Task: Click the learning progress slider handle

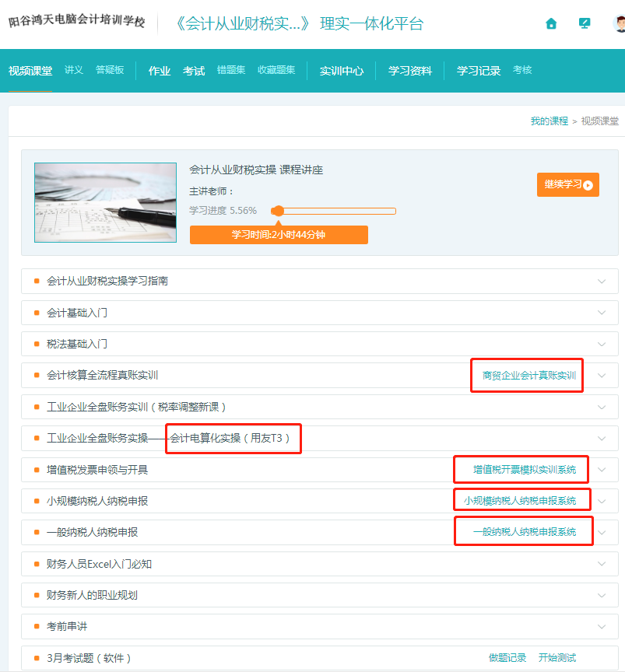Action: click(x=279, y=211)
